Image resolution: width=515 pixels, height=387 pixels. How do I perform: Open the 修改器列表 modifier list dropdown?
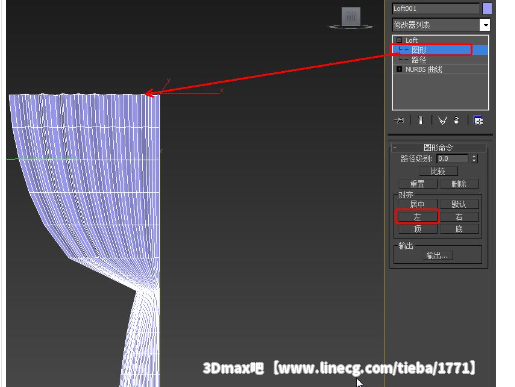[x=485, y=25]
